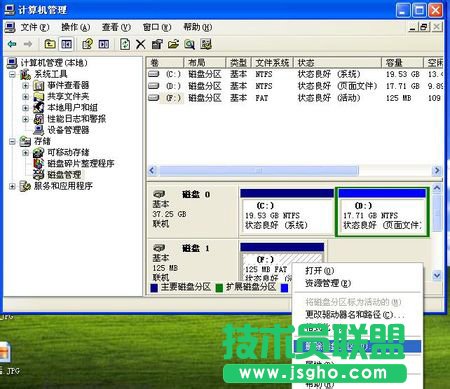Screen dimensions: 450x389
Task: Minimize the inner MDI child window
Action: [413, 27]
